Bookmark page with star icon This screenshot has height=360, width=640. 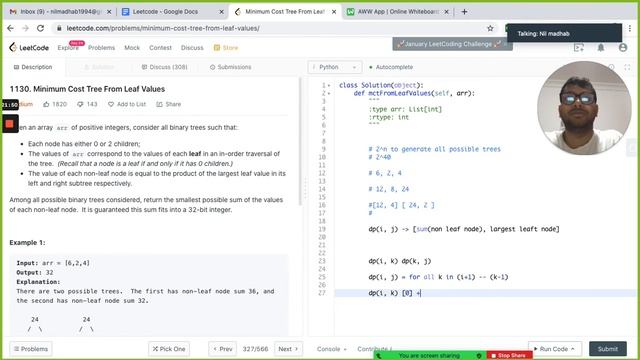(490, 28)
